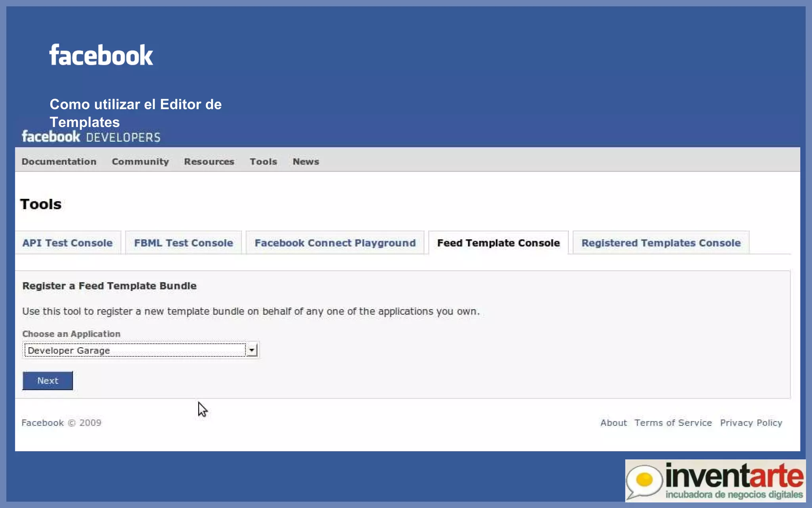Open Registered Templates Console tab

[661, 242]
